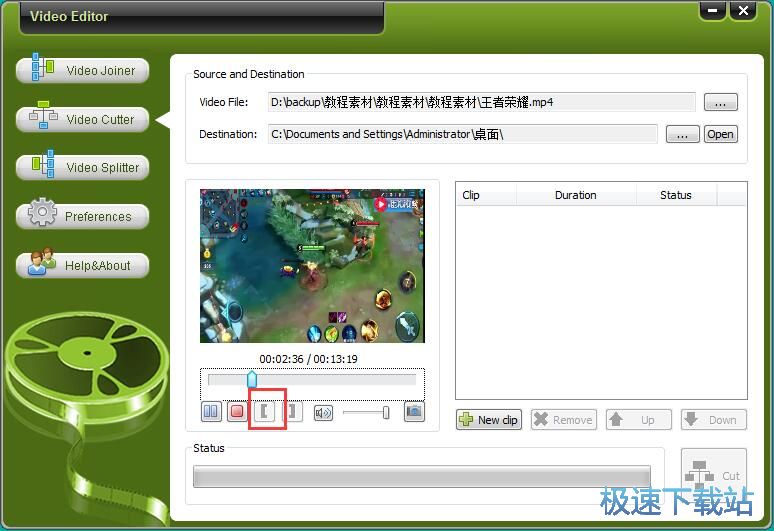Open the Help&About section
The image size is (774, 531).
coord(82,266)
